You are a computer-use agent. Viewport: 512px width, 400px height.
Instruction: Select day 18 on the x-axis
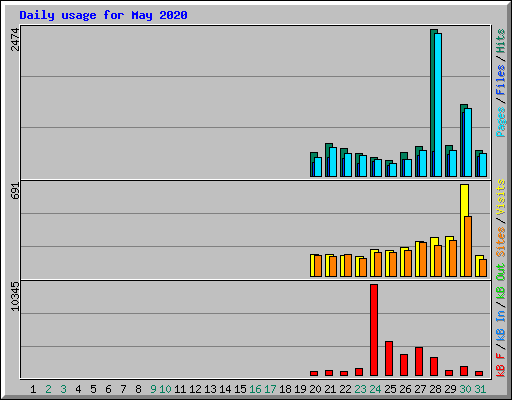coord(285,389)
